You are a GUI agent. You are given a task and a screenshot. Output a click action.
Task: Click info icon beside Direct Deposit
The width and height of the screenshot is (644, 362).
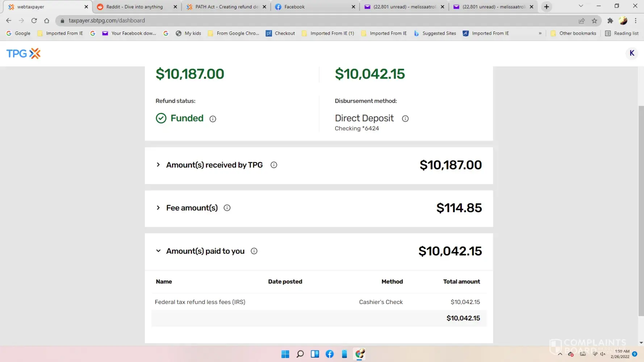tap(405, 119)
